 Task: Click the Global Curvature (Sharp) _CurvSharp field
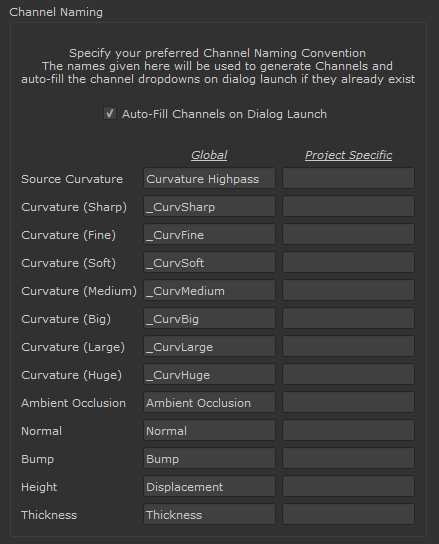pos(209,206)
